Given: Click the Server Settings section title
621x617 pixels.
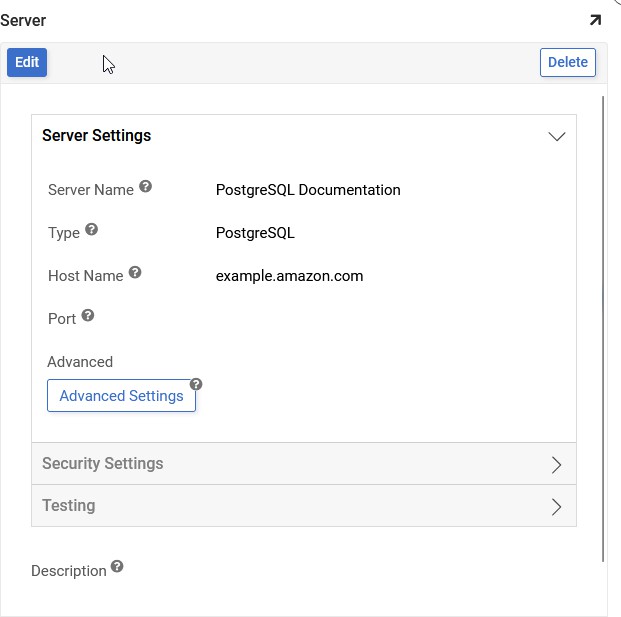Looking at the screenshot, I should point(96,136).
